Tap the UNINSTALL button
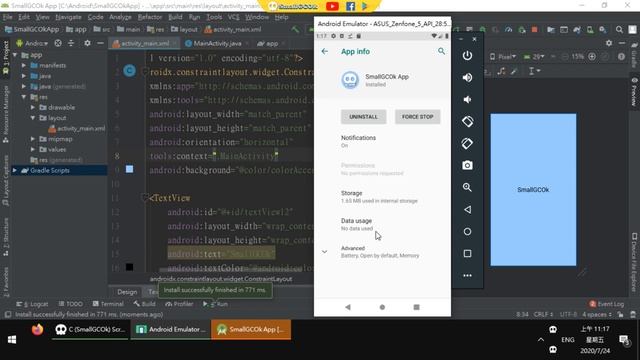Screen dimensions: 640x360 click(x=363, y=117)
